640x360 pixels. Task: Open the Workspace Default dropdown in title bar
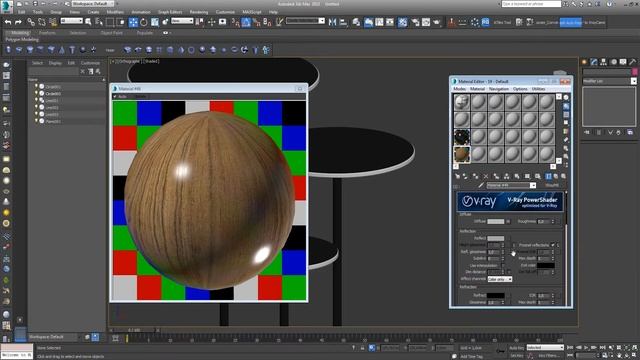tap(93, 4)
